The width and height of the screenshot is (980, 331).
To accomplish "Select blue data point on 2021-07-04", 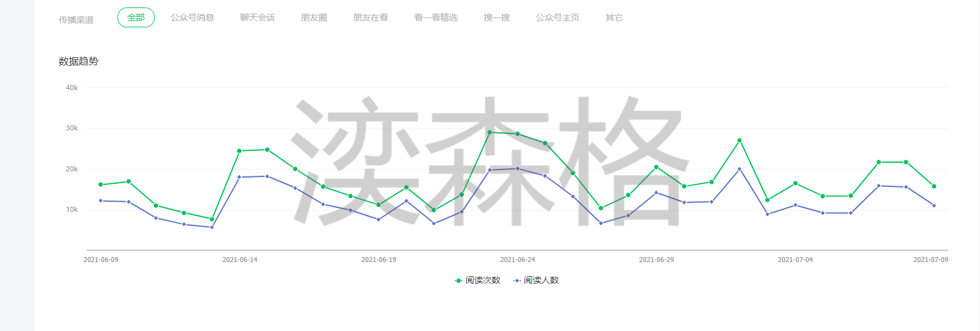I will 795,205.
